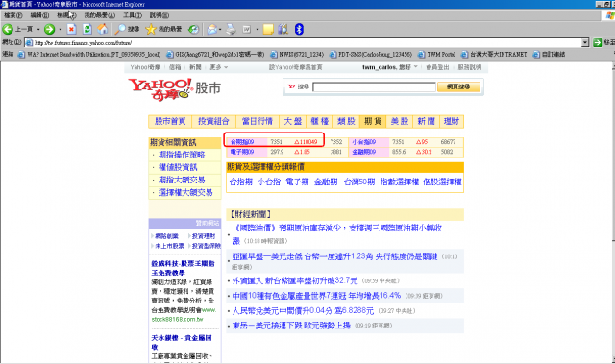
Task: Switch to the 投資組合 tab
Action: 213,121
